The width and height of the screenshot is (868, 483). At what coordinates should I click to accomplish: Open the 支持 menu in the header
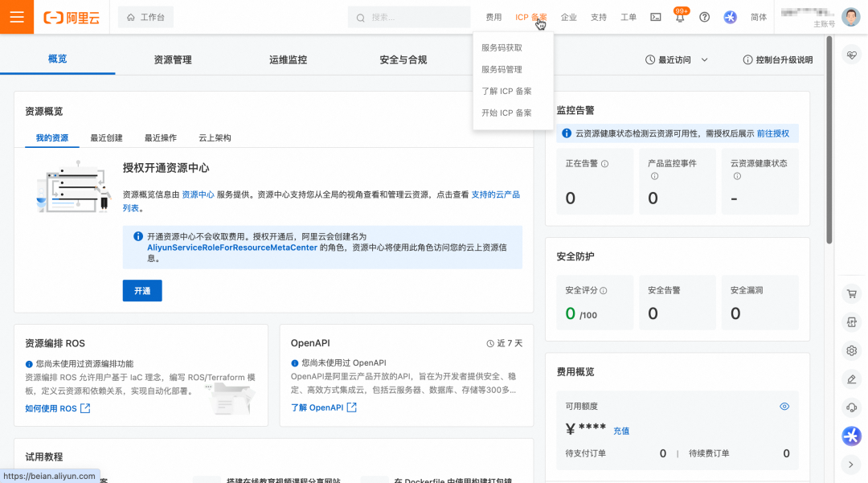pos(599,17)
